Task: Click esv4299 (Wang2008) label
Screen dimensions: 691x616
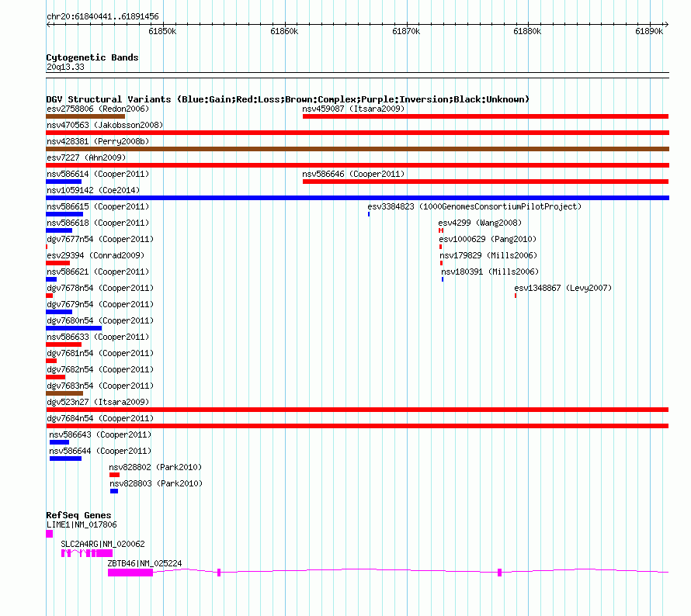Action: tap(480, 223)
